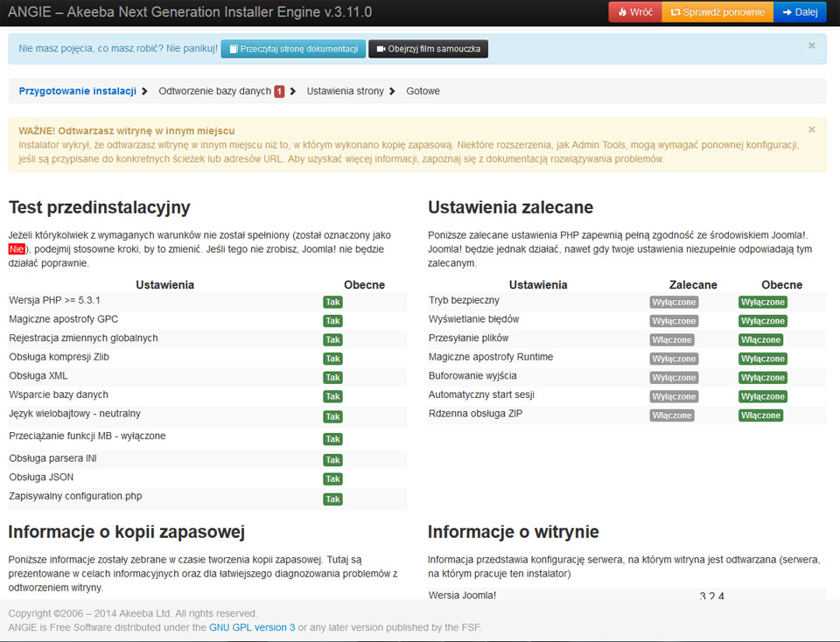Image resolution: width=840 pixels, height=642 pixels.
Task: Select the Gotowe step
Action: 423,91
